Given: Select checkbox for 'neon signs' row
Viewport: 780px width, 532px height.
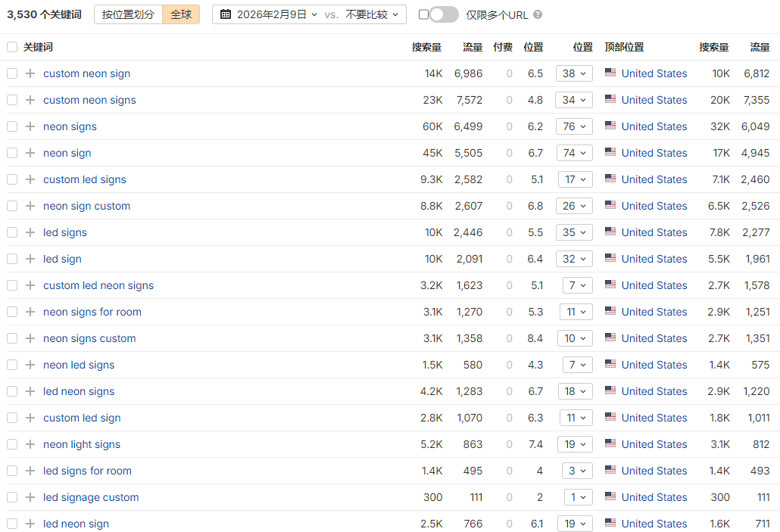Looking at the screenshot, I should pyautogui.click(x=12, y=126).
